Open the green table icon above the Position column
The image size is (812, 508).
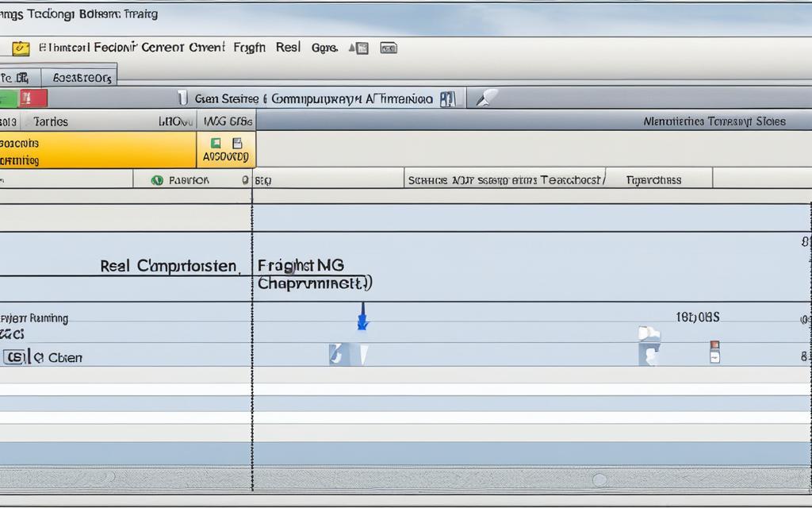point(214,141)
